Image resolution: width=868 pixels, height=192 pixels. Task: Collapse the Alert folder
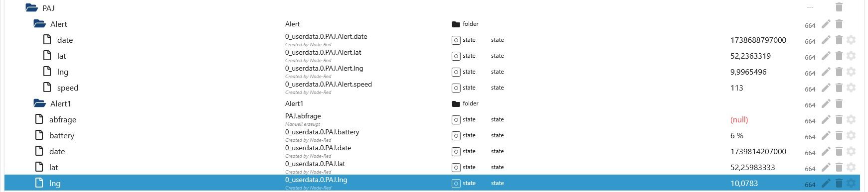tap(39, 24)
